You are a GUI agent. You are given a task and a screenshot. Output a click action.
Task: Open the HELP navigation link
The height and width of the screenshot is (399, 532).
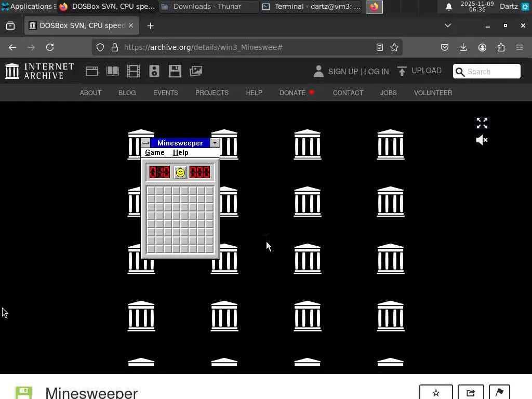click(254, 92)
